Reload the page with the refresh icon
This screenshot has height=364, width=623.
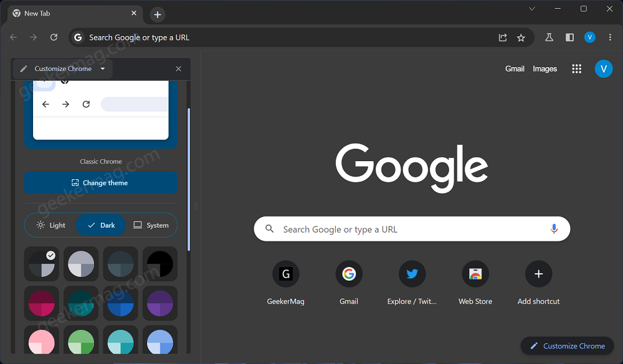(x=54, y=37)
